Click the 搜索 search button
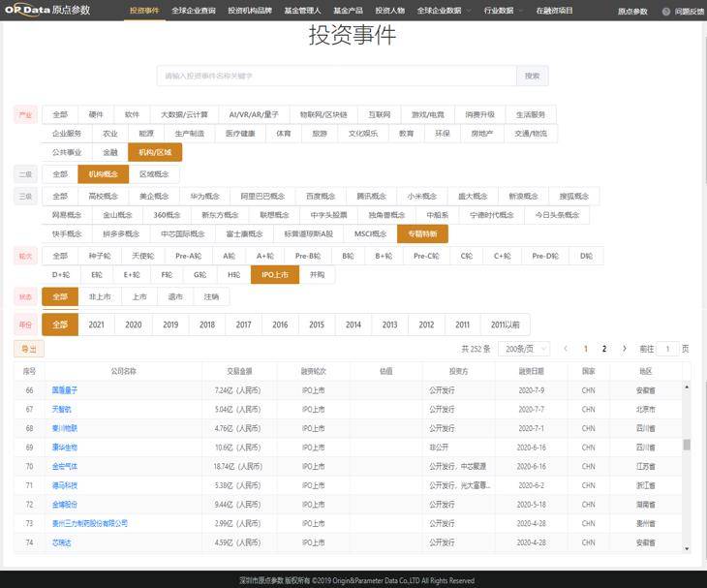This screenshot has height=588, width=707. tap(532, 76)
